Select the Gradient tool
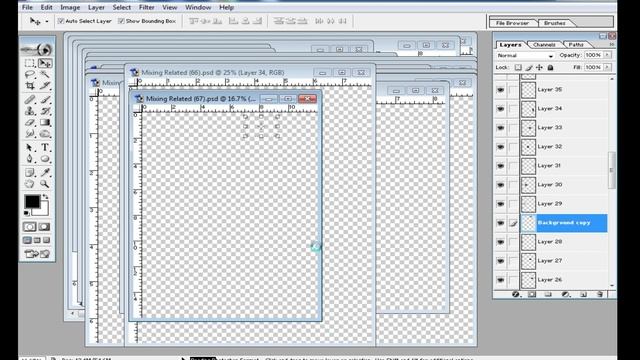 [x=45, y=122]
